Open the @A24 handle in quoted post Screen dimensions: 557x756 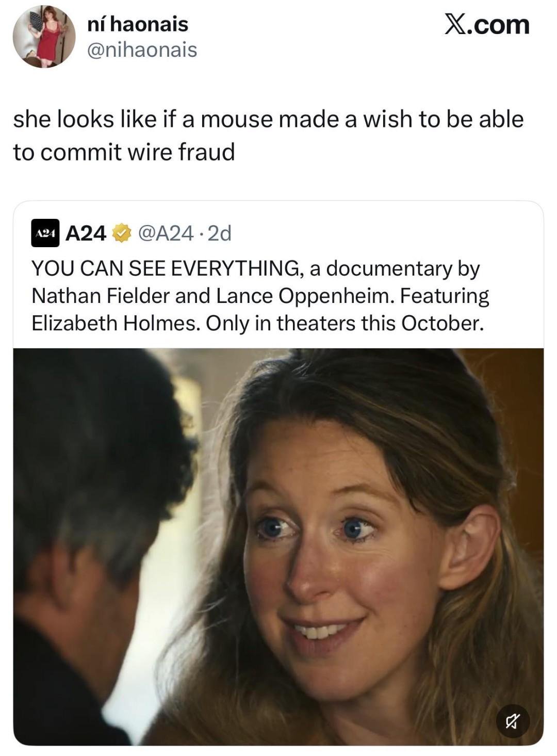click(x=165, y=234)
